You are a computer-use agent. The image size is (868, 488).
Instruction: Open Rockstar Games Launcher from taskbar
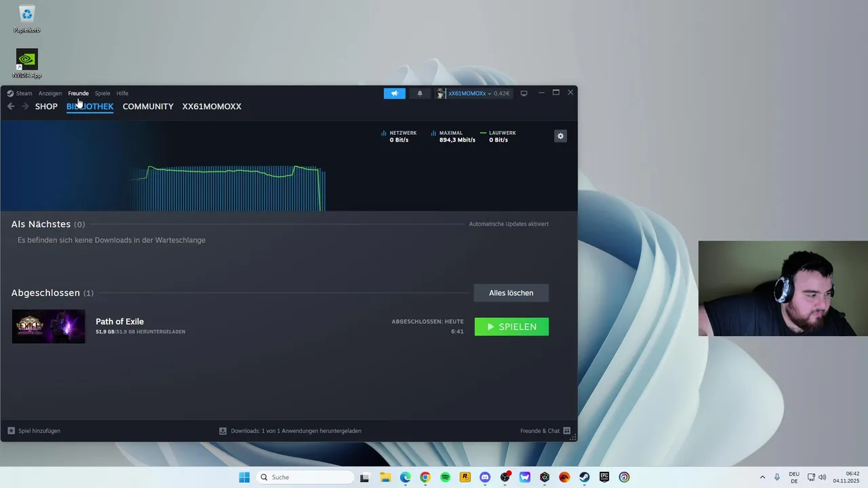point(465,477)
